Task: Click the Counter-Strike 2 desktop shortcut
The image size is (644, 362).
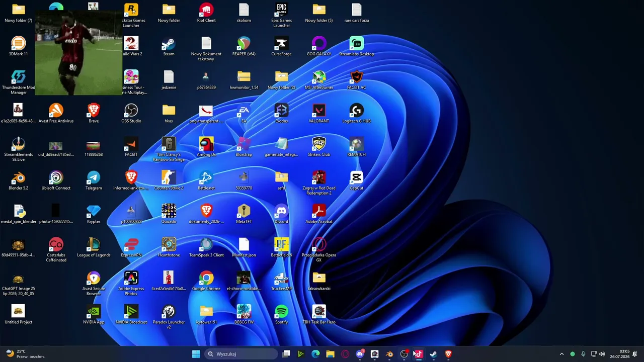Action: pyautogui.click(x=169, y=180)
